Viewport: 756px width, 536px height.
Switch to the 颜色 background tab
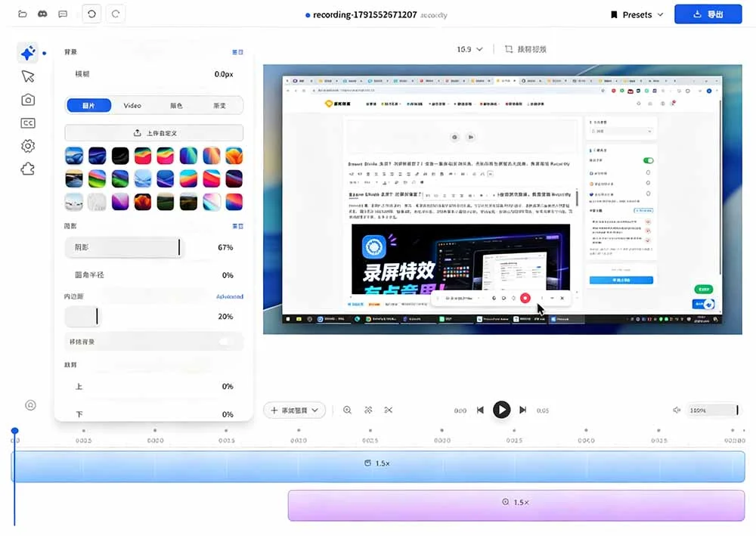click(176, 106)
